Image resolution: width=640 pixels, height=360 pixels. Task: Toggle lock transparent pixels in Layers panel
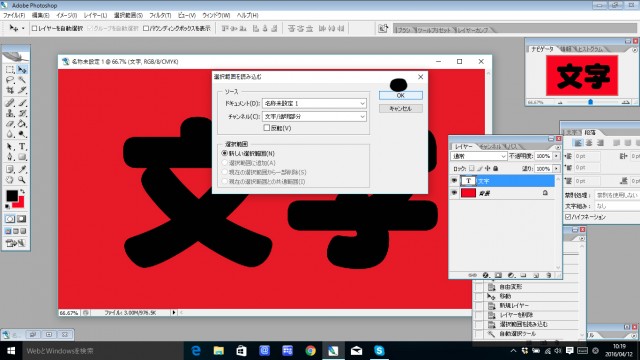(471, 168)
